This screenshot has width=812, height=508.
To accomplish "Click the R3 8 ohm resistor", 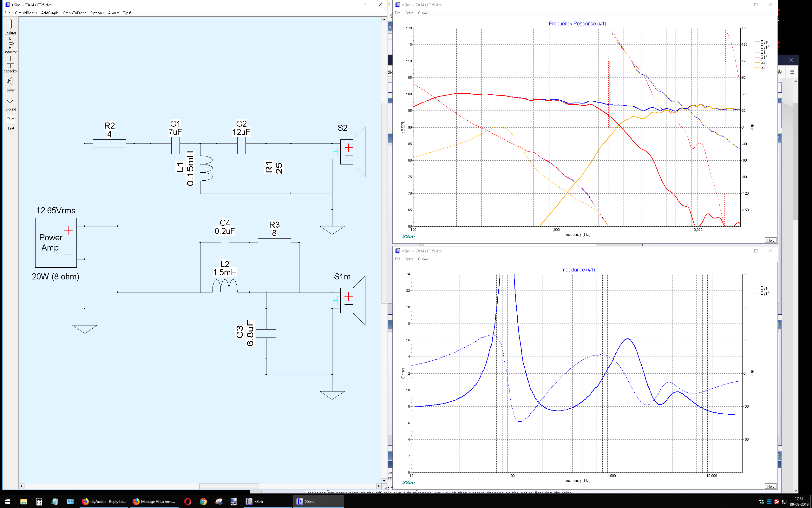I will 274,243.
